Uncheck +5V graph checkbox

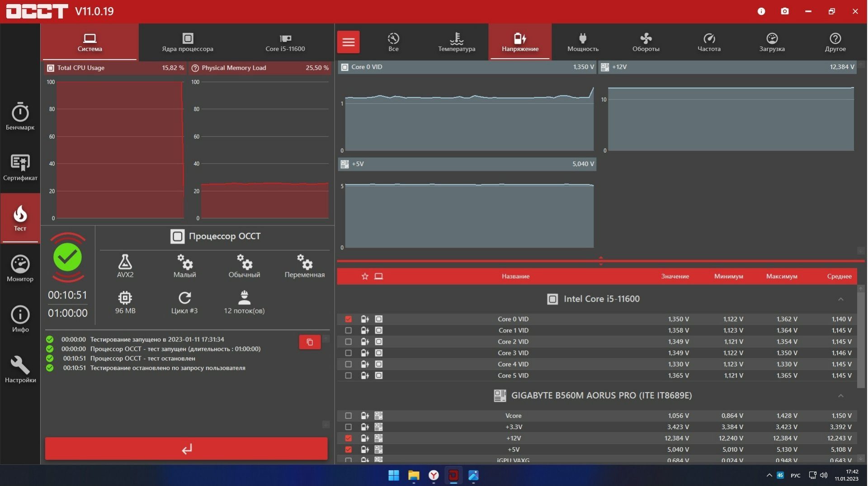click(x=348, y=449)
